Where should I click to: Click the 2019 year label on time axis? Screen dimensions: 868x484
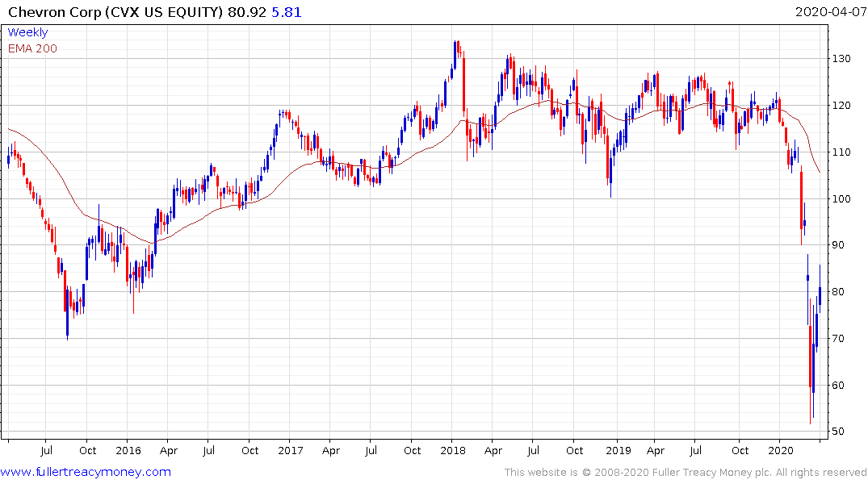[x=619, y=450]
